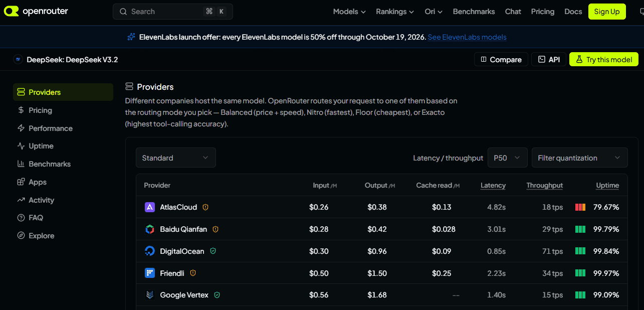644x310 pixels.
Task: Open the Rankings dropdown menu
Action: [x=395, y=12]
